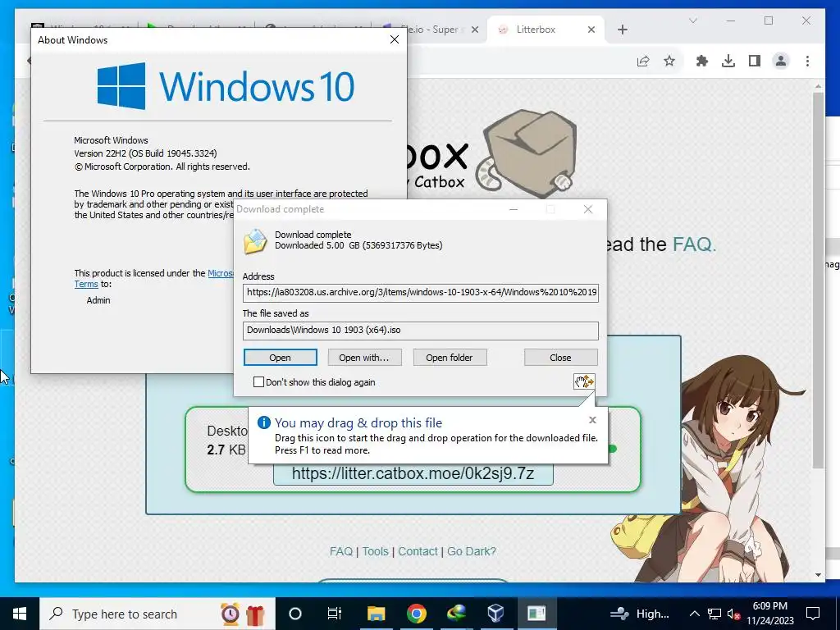Open Internet Download Manager from the taskbar
This screenshot has width=840, height=630.
coord(456,614)
